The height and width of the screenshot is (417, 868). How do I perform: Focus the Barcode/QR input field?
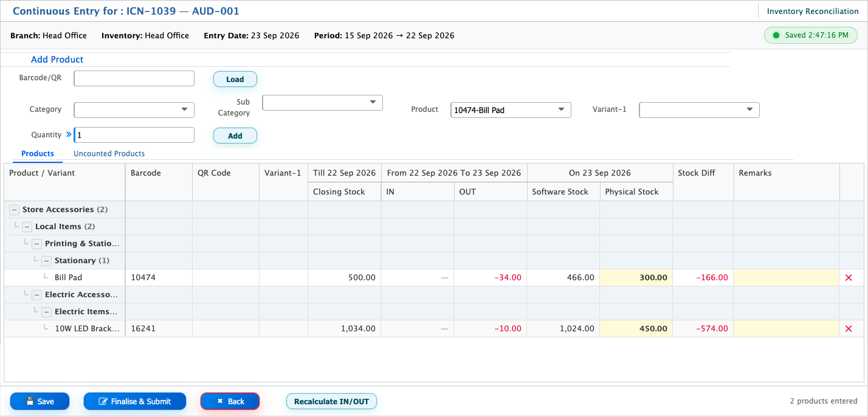pyautogui.click(x=134, y=78)
